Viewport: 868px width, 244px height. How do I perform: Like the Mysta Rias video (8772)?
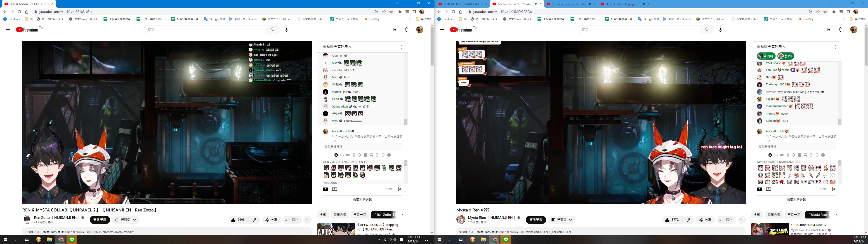point(672,220)
